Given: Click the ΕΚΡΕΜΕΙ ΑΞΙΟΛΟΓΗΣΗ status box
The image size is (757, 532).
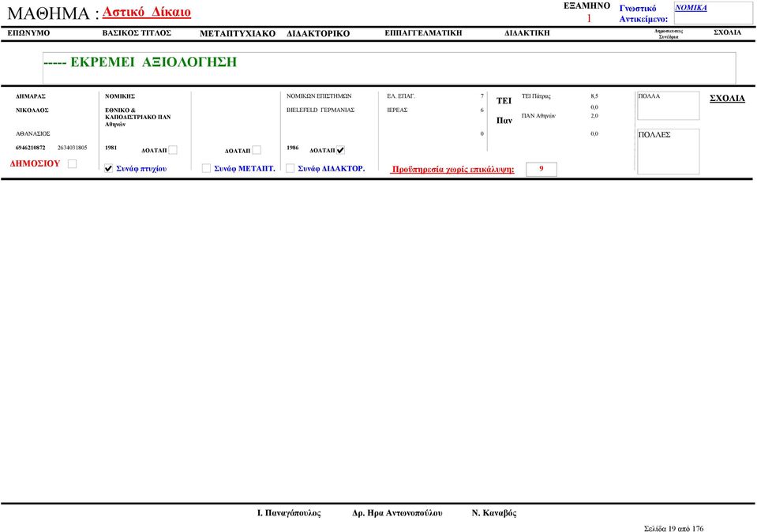Looking at the screenshot, I should pos(389,68).
